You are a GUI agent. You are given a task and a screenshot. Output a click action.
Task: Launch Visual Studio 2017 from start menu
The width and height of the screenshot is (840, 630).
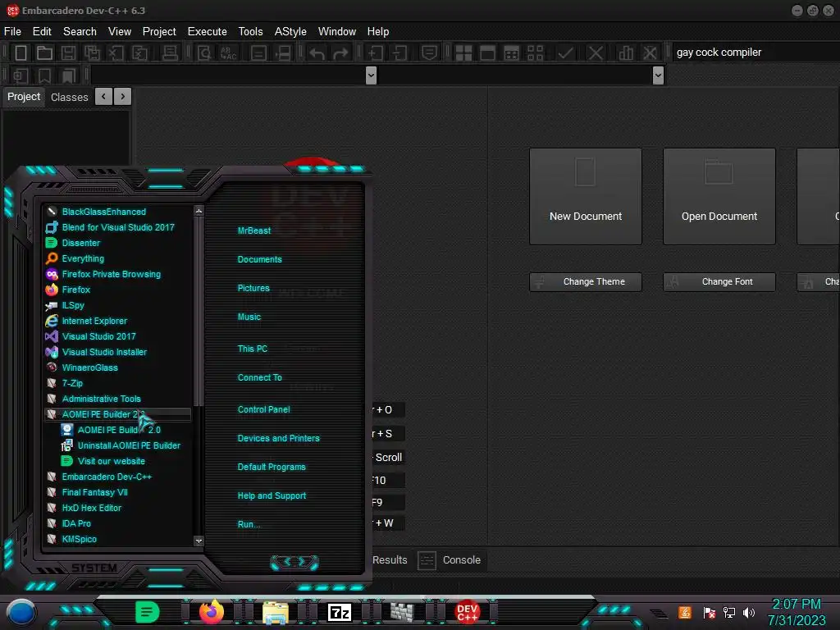98,336
